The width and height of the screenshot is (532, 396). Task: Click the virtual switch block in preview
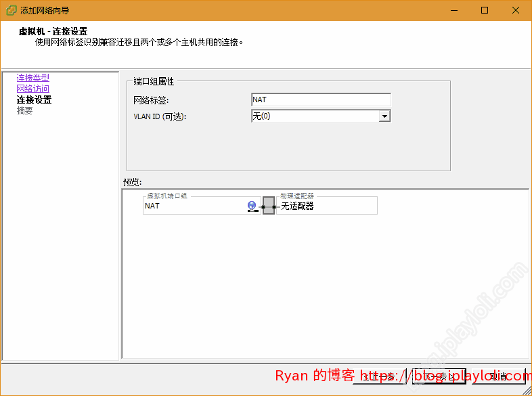pyautogui.click(x=269, y=206)
